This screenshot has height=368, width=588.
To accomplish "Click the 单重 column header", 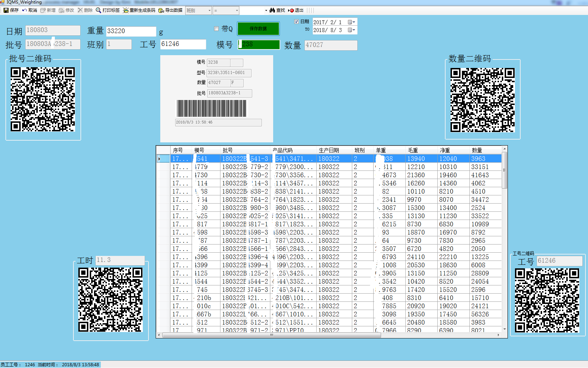I will point(389,150).
